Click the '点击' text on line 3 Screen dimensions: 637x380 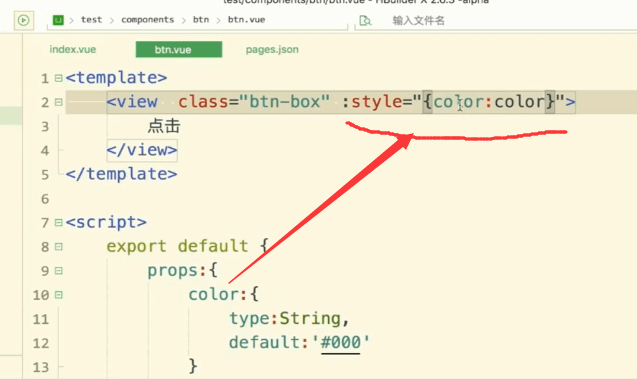tap(164, 126)
